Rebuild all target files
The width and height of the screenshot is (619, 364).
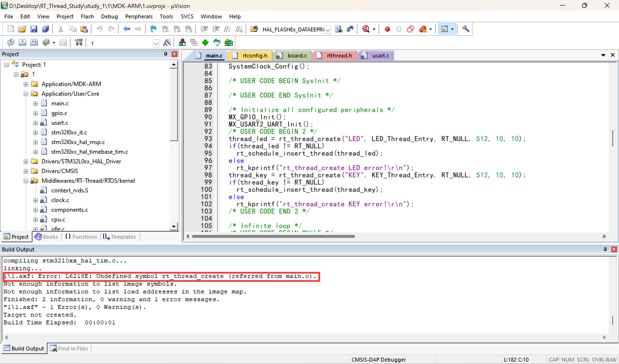click(34, 42)
